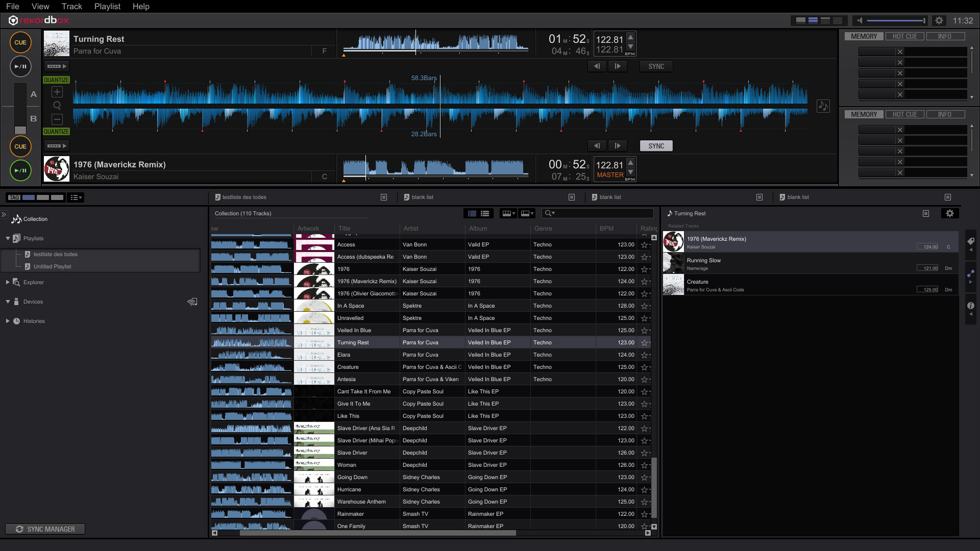Step forward on deck A with next-beat icon
The image size is (980, 551).
tap(617, 66)
